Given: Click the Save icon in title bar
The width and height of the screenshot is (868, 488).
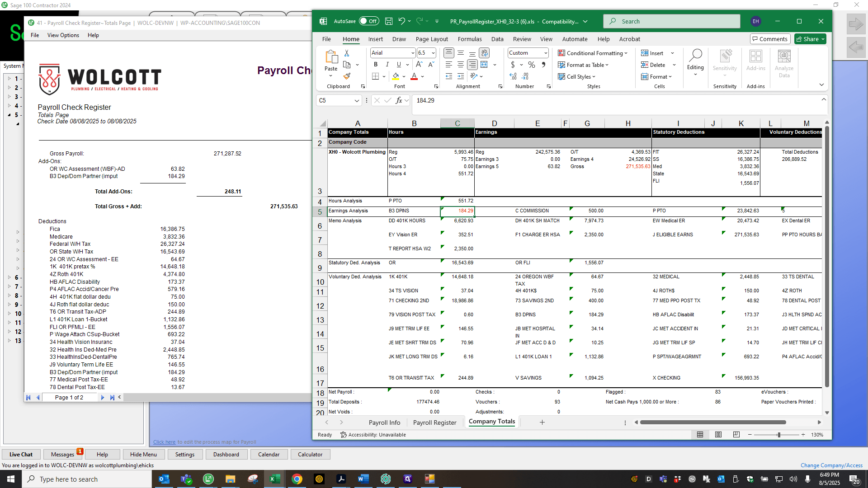Looking at the screenshot, I should pyautogui.click(x=388, y=21).
